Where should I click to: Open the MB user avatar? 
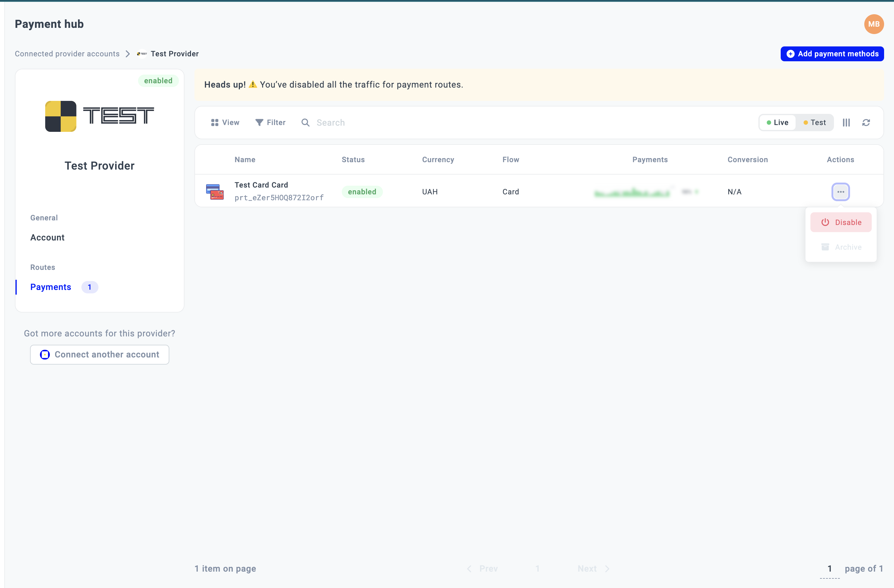873,24
